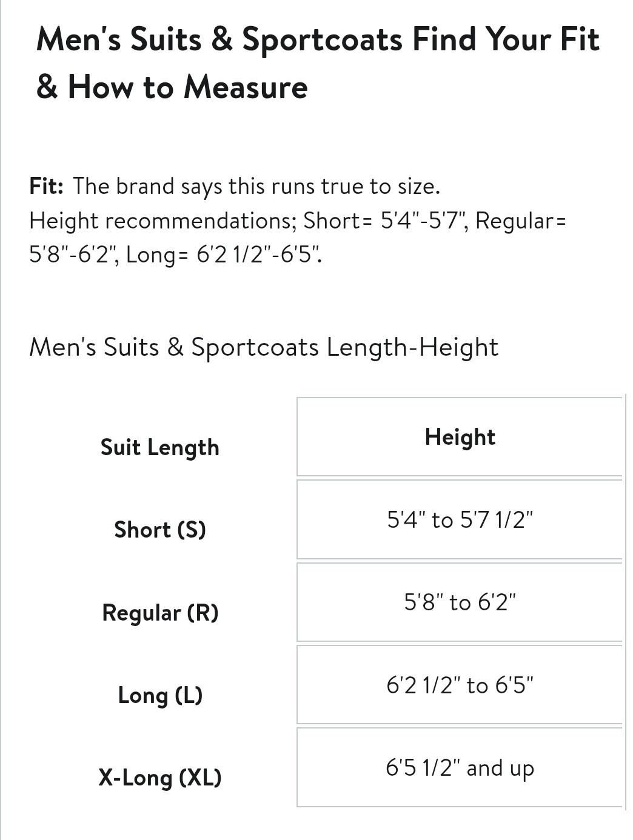Click the 5'4" to 5'7 1/2" height cell
Screen dimensions: 633x840
[460, 519]
